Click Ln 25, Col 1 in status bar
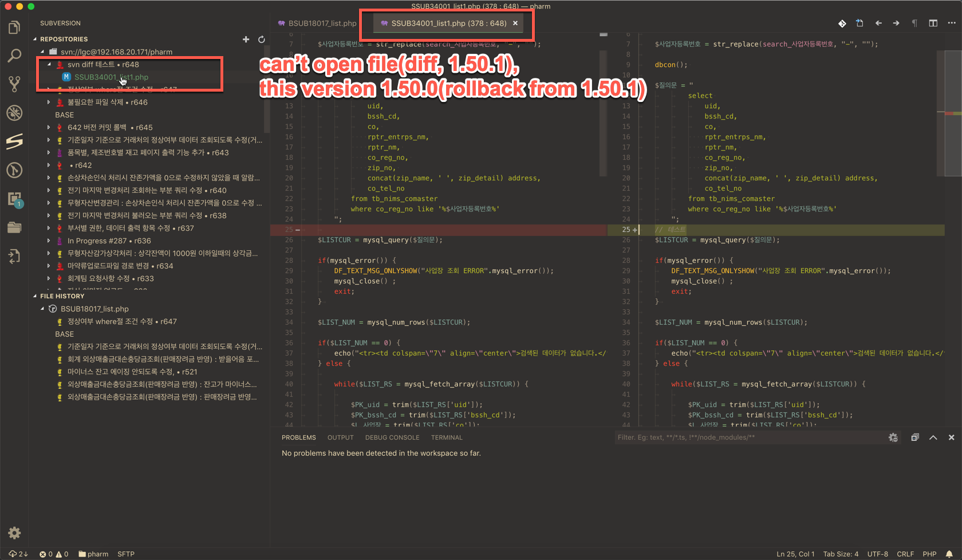962x560 pixels. pos(795,554)
